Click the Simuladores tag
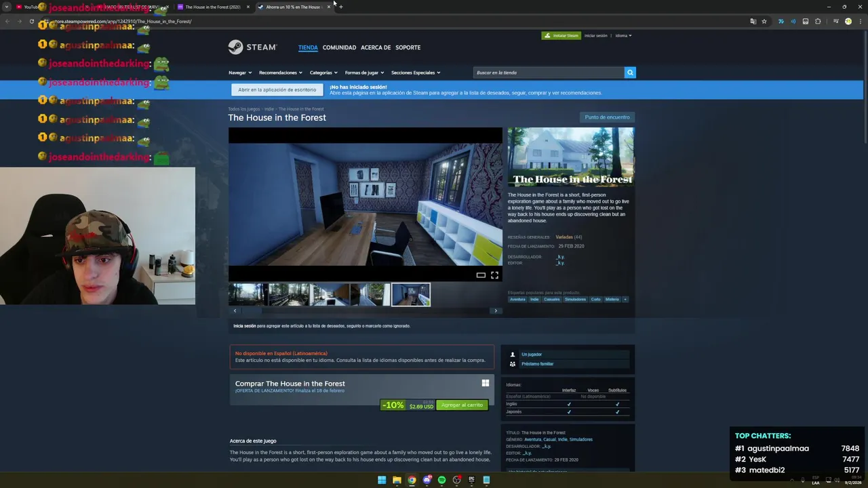This screenshot has height=488, width=868. click(575, 299)
